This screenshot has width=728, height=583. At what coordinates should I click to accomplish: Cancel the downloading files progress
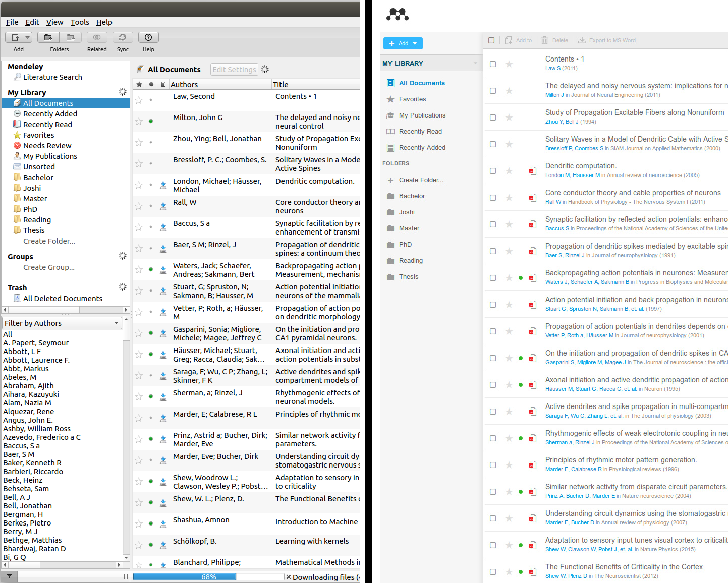point(288,577)
